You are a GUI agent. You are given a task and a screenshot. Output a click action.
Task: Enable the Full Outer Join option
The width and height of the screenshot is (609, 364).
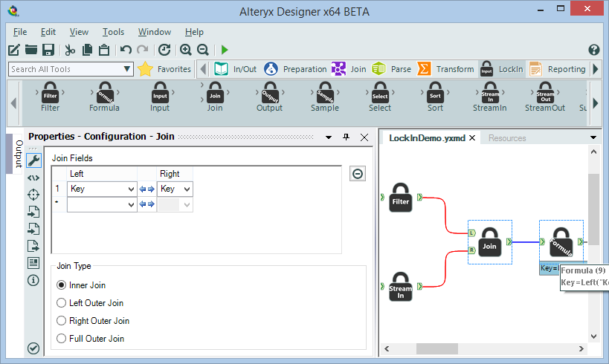point(62,339)
